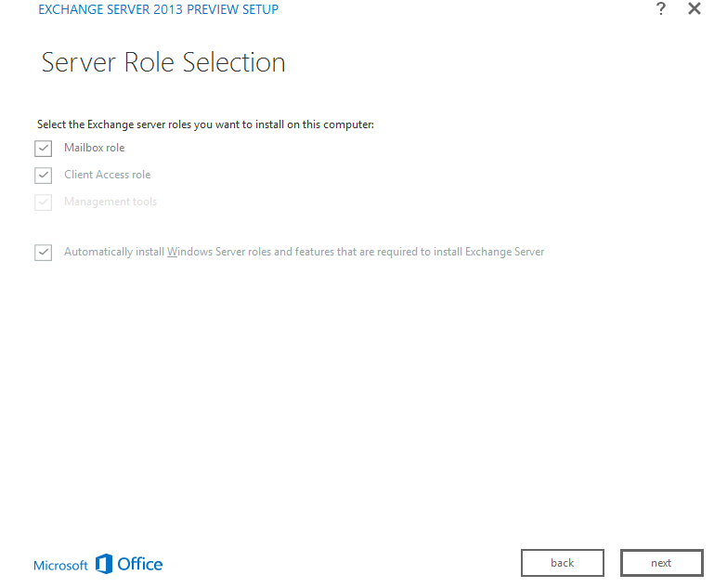Viewport: 727px width, 588px height.
Task: Click the "Select the Exchange server roles" instruction
Action: 205,124
